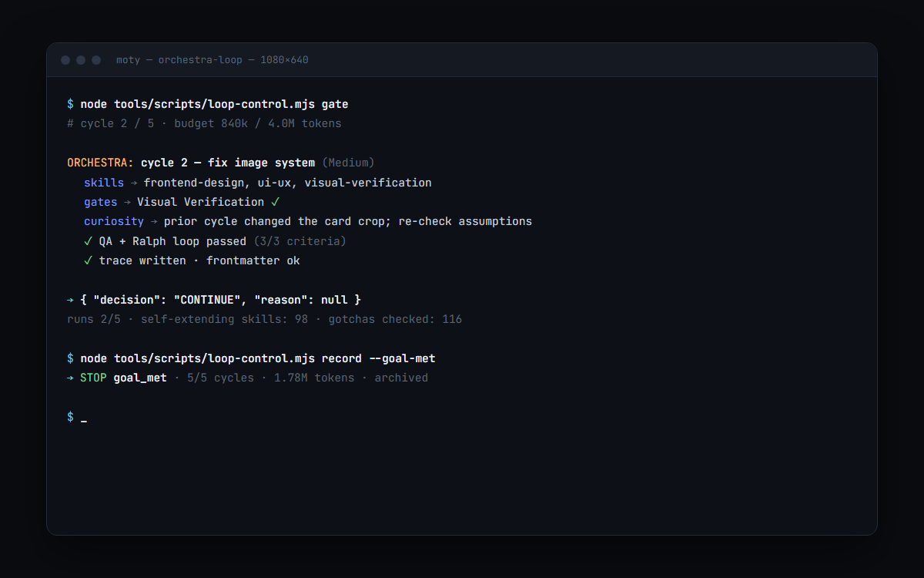Click the comment line '# cycle 2 / 5 · budget 840k / 4.0M tokens'
924x578 pixels.
pos(204,123)
